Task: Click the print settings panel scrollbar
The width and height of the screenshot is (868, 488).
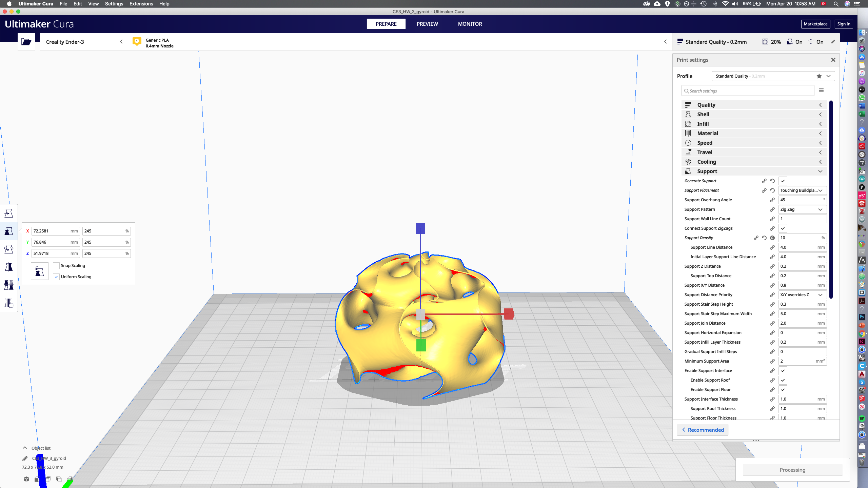Action: click(x=831, y=200)
